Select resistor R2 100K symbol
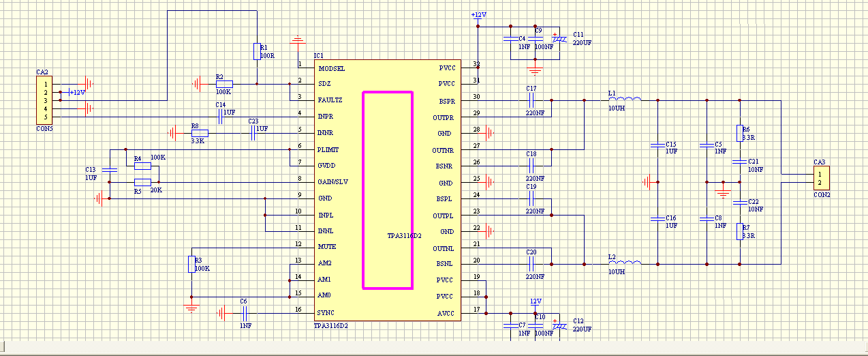 tap(223, 84)
